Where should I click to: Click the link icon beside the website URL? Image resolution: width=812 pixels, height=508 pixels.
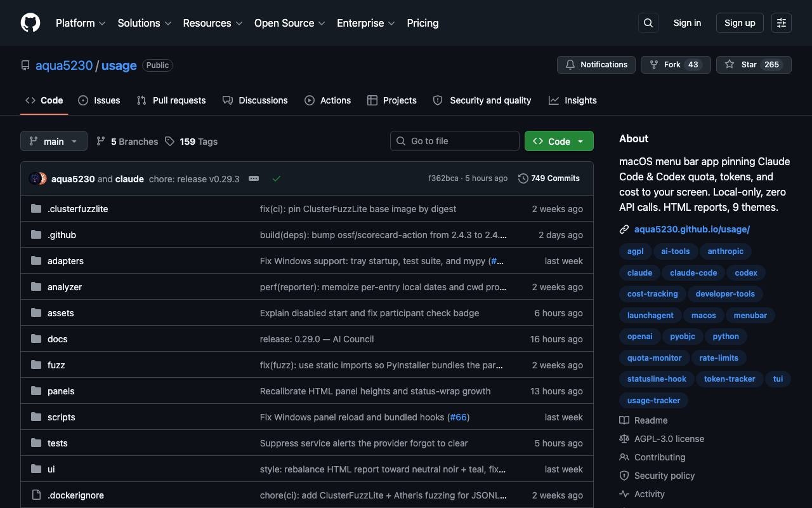(x=624, y=229)
